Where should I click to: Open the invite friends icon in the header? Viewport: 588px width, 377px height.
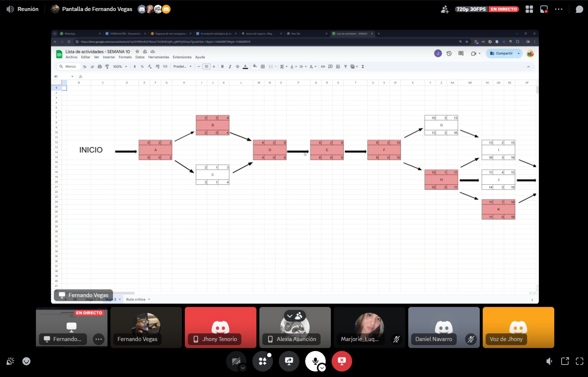point(445,9)
